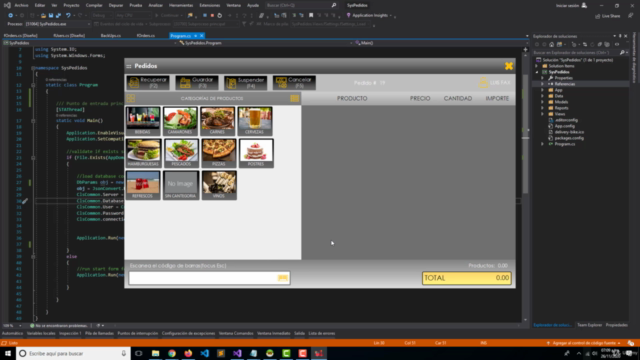Switch to Team Explorer tab

[x=589, y=325]
